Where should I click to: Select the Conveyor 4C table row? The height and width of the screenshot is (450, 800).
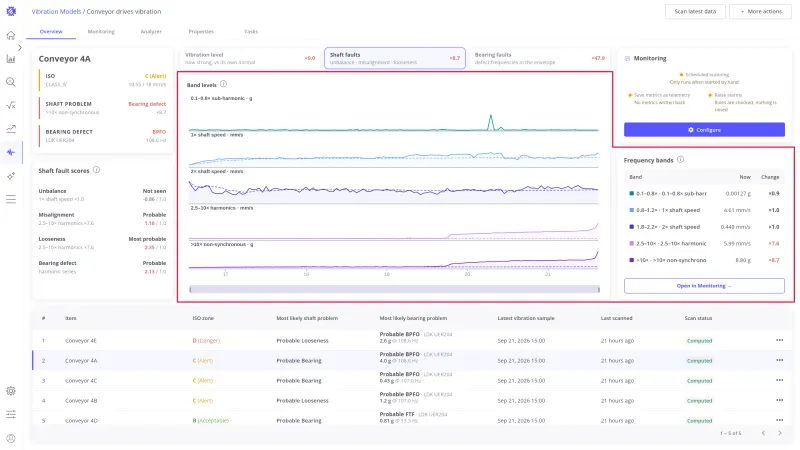tap(412, 380)
